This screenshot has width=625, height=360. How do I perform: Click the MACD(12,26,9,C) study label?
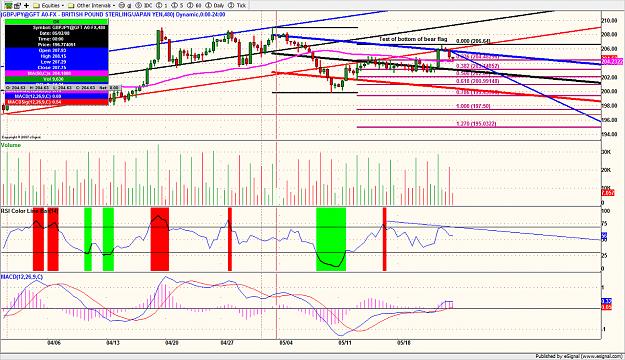[x=22, y=277]
